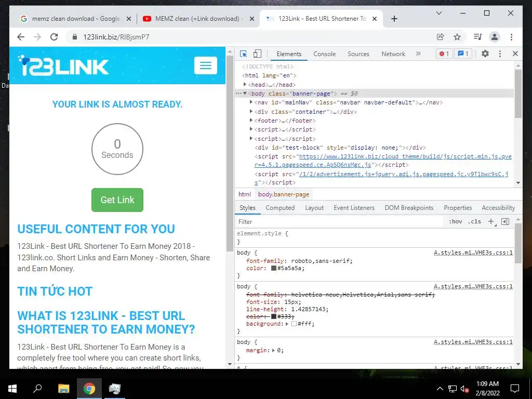Viewport: 532px width, 399px height.
Task: Click the share page icon in address bar
Action: tap(441, 37)
